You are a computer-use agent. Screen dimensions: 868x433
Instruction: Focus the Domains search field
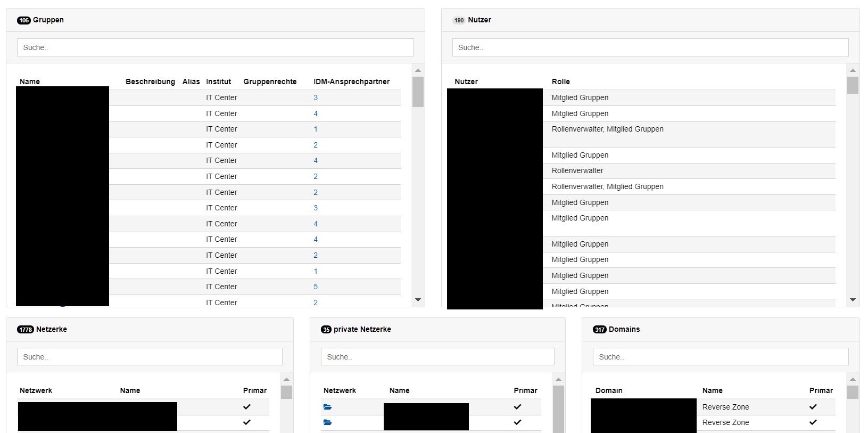point(721,357)
